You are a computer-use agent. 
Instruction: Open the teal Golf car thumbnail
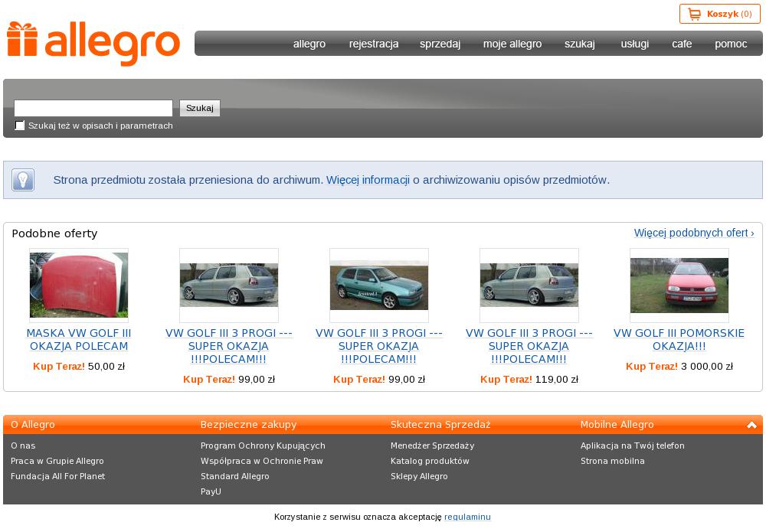click(x=379, y=285)
